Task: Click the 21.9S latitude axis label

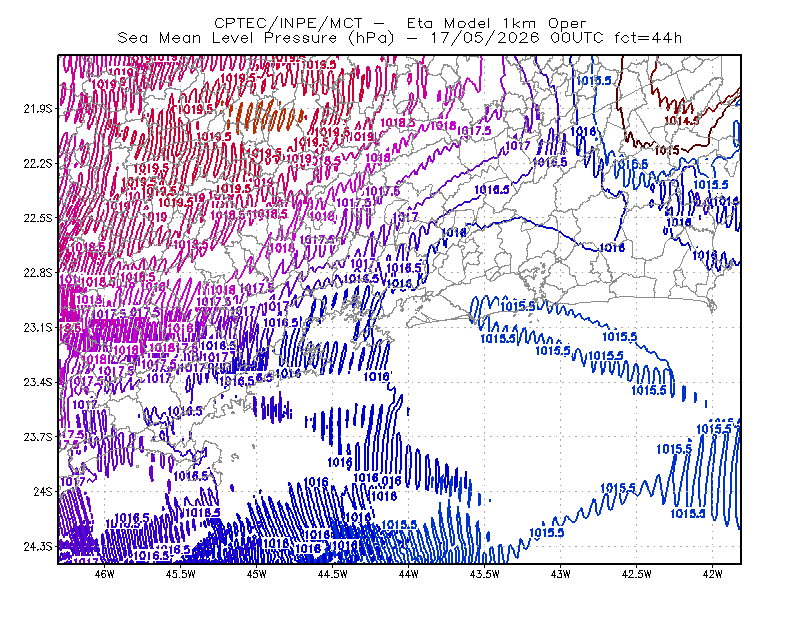Action: (x=38, y=109)
